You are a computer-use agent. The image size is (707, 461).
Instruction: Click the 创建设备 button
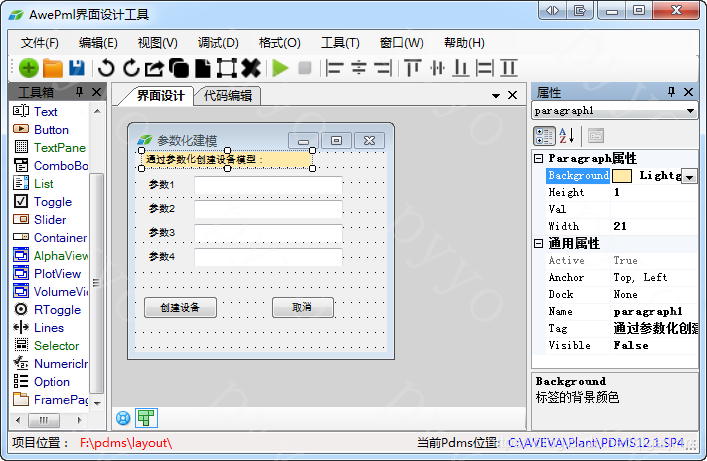click(x=180, y=308)
